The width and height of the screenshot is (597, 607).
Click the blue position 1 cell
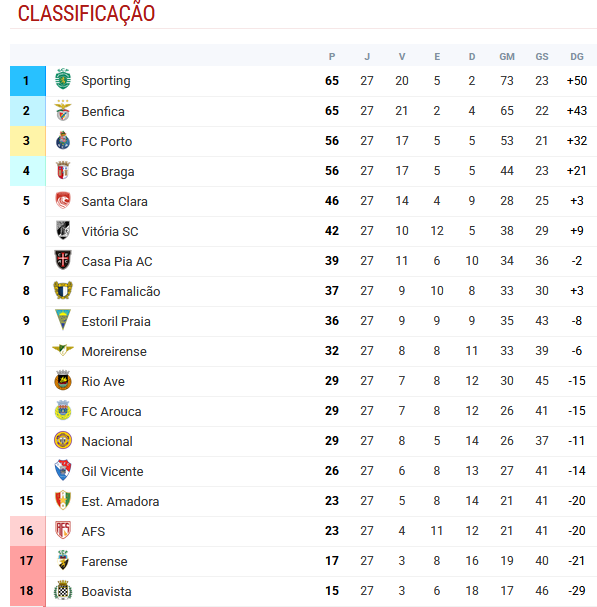[x=28, y=81]
